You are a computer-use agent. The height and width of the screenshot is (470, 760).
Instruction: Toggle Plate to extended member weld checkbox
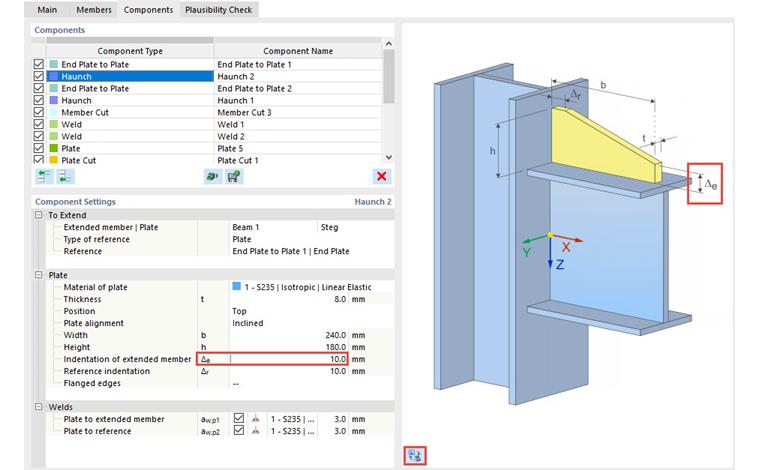pyautogui.click(x=238, y=418)
